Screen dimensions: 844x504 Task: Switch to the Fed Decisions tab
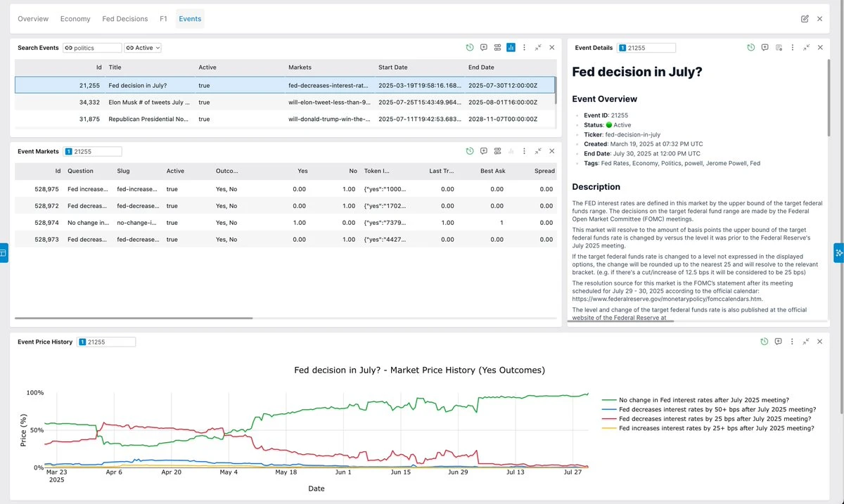point(124,19)
